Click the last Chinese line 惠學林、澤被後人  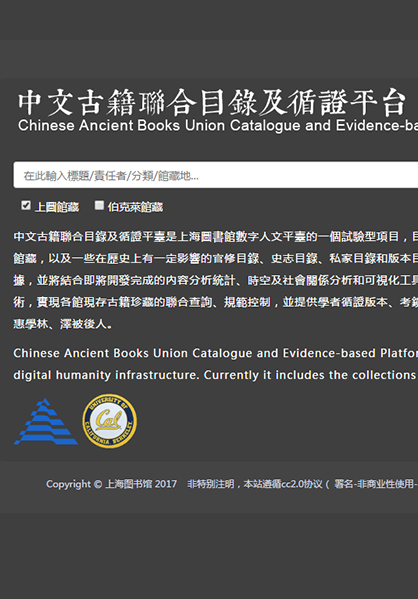[63, 324]
